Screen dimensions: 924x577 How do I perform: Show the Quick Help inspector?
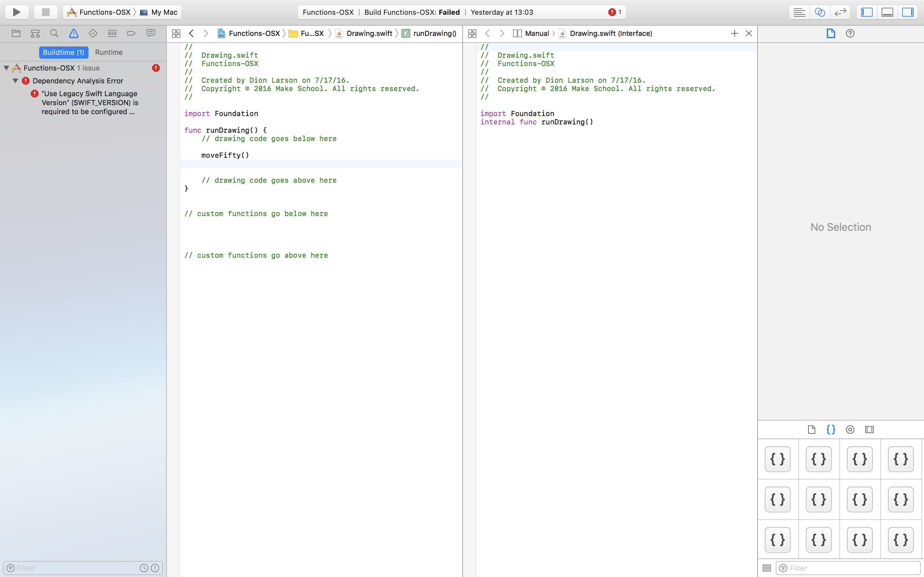click(850, 33)
